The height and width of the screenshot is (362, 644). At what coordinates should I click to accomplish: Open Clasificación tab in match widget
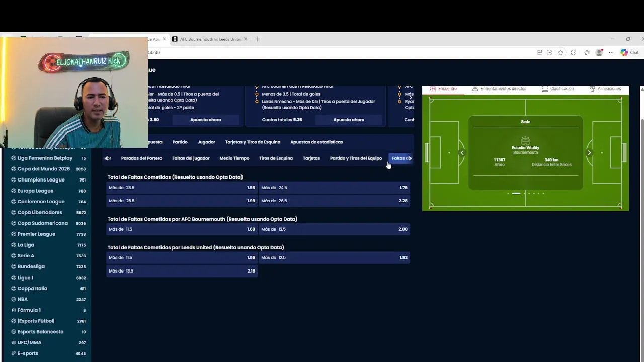click(x=557, y=88)
